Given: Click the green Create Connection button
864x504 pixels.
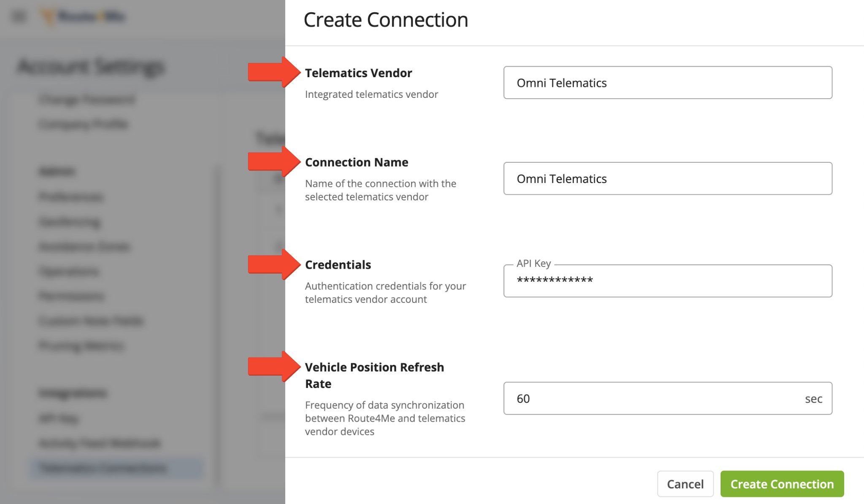Looking at the screenshot, I should tap(782, 484).
